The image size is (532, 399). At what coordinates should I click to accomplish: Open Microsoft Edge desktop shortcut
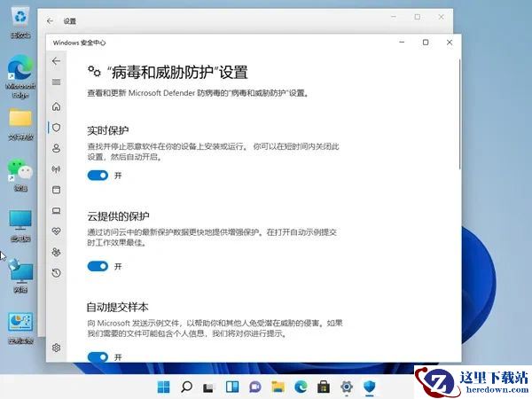20,76
